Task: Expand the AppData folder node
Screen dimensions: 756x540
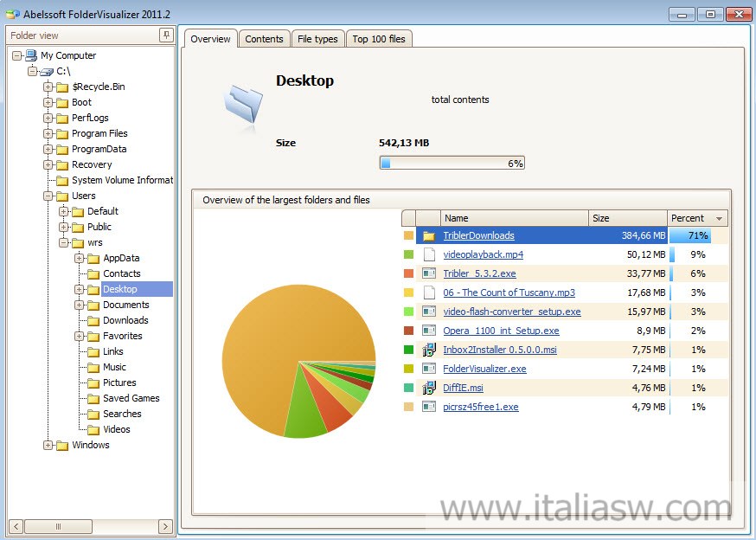Action: pyautogui.click(x=79, y=258)
